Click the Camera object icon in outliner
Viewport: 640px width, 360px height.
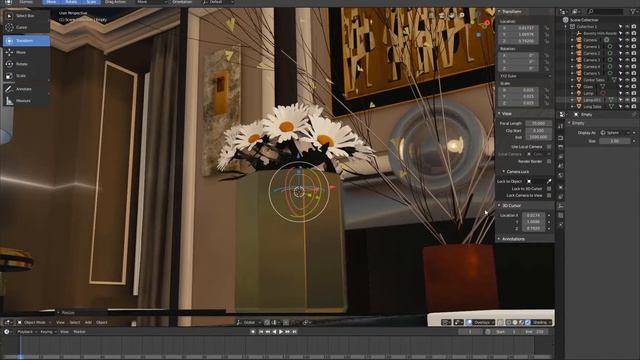tap(579, 40)
